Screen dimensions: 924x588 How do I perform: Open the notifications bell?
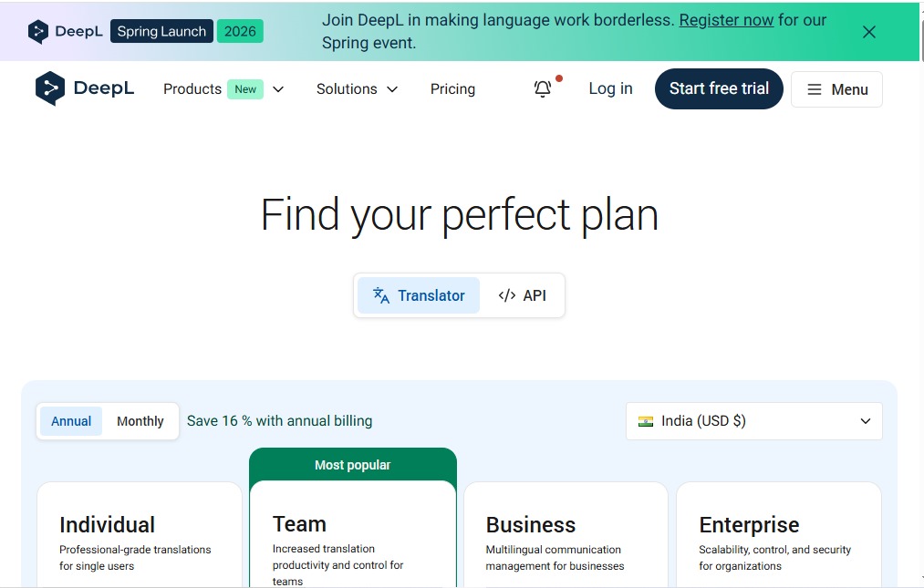543,88
